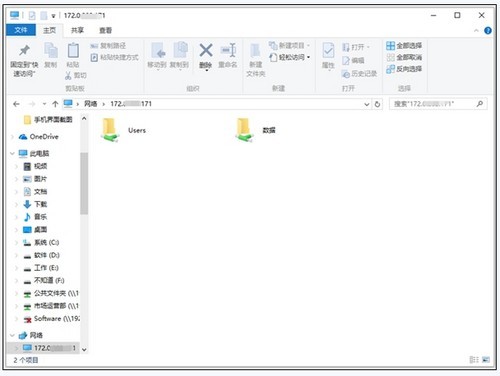
Task: Click the Properties checkmark icon
Action: click(x=328, y=51)
